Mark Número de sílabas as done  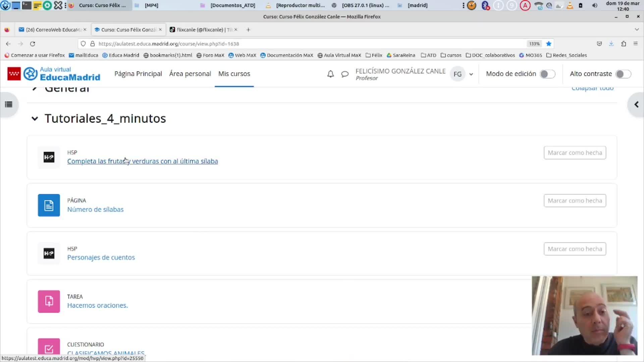575,201
